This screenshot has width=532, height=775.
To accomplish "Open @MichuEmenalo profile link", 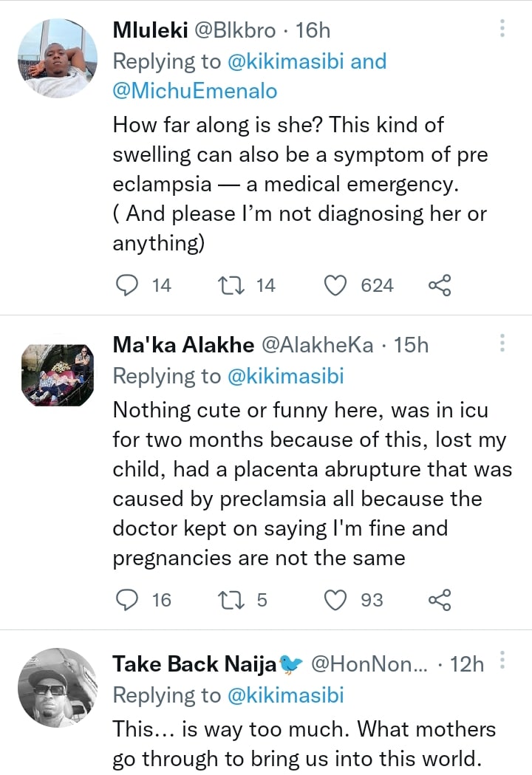I will (195, 91).
